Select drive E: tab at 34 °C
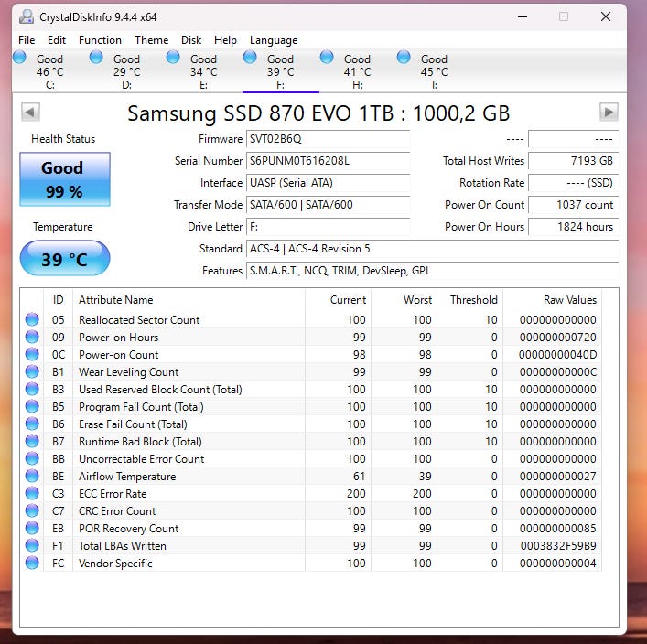 click(203, 71)
